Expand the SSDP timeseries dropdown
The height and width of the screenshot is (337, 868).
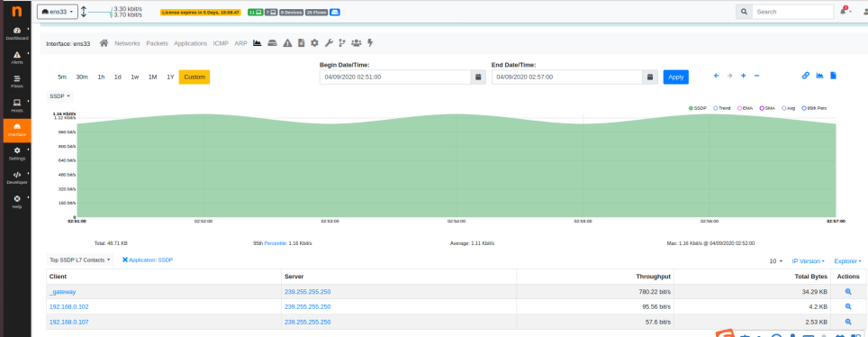pyautogui.click(x=59, y=96)
